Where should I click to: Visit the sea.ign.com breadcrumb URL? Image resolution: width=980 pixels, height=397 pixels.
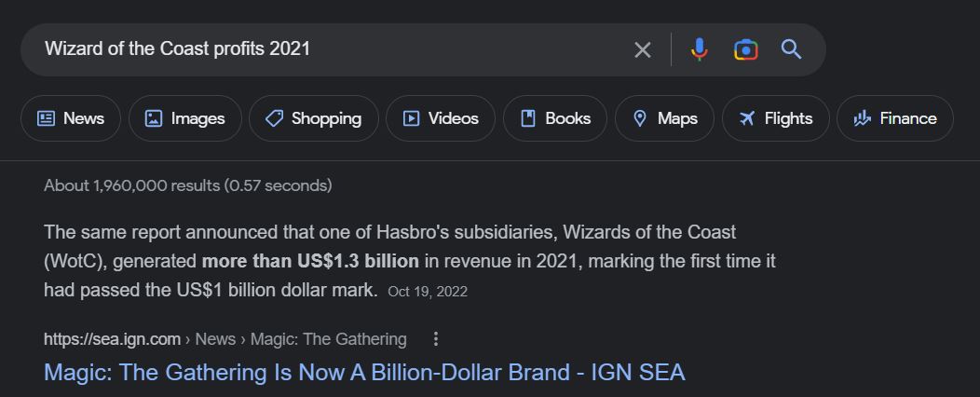pyautogui.click(x=112, y=339)
